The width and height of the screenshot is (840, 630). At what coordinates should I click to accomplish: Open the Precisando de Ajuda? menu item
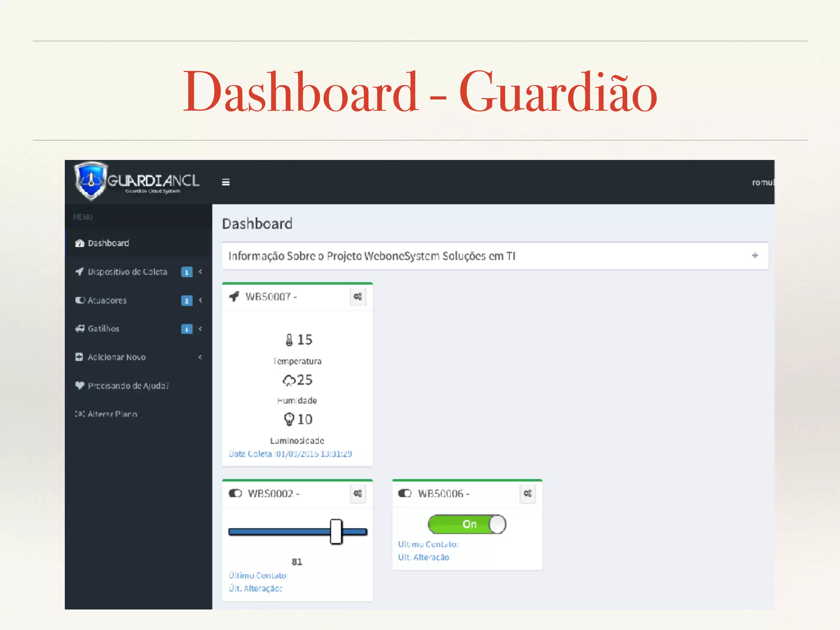(139, 385)
